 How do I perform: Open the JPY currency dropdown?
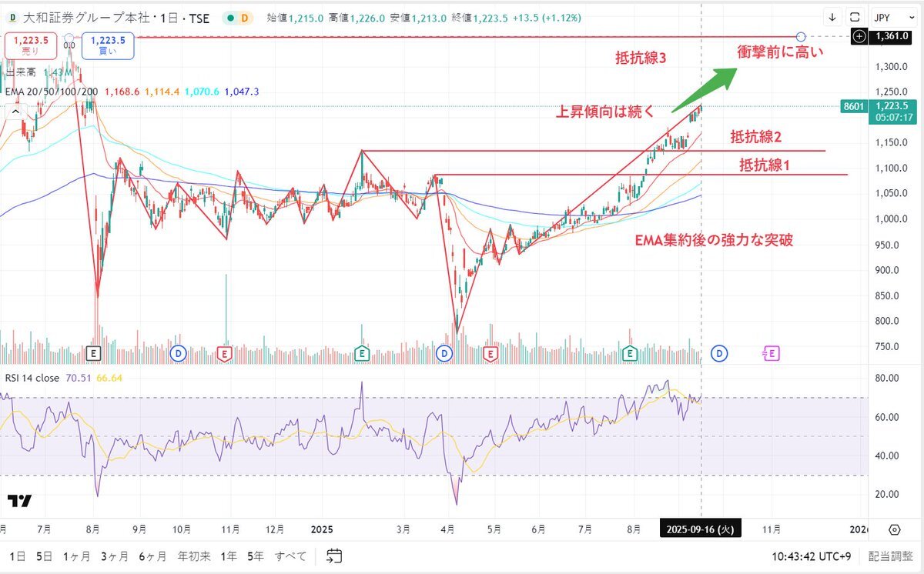(x=891, y=16)
